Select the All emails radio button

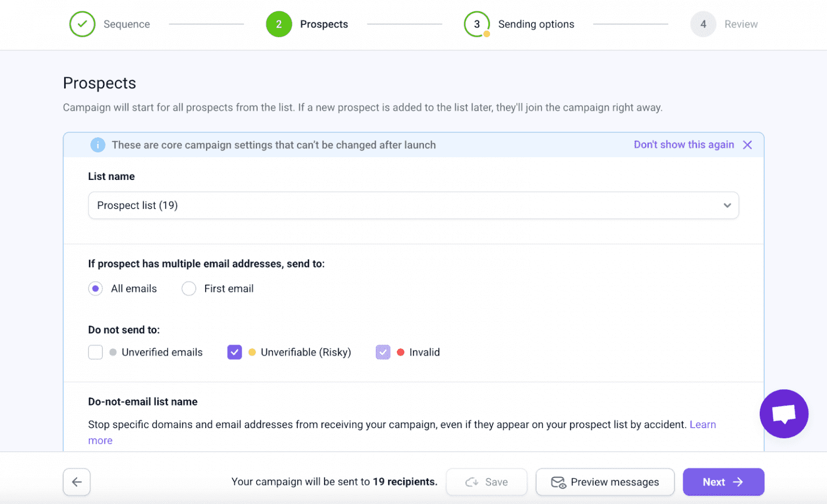tap(95, 289)
